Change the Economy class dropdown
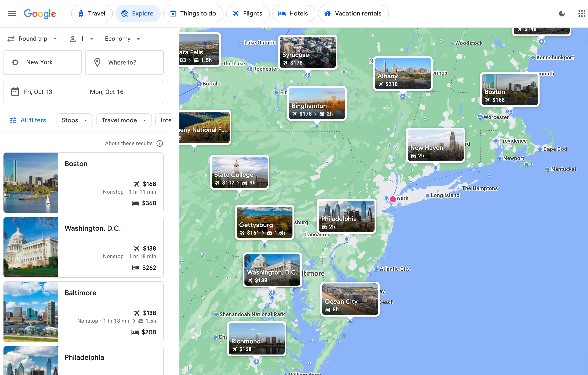Screen dimensions: 588x375 coord(123,39)
